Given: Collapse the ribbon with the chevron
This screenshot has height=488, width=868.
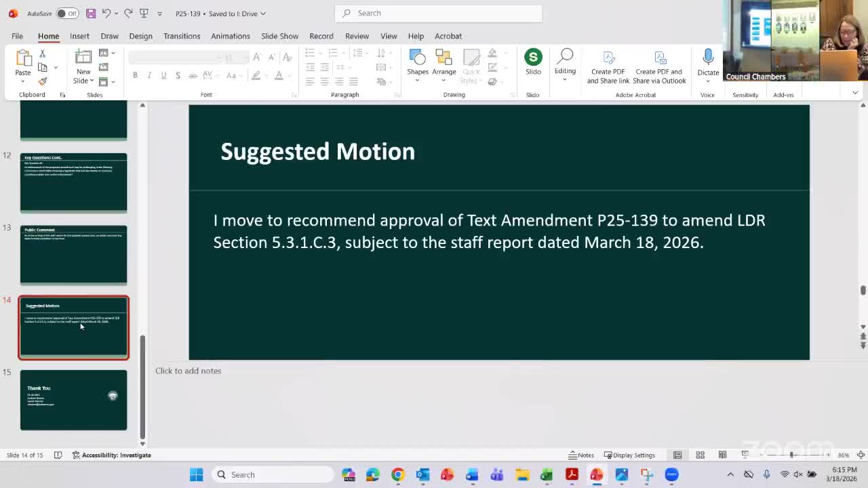Looking at the screenshot, I should (x=855, y=93).
